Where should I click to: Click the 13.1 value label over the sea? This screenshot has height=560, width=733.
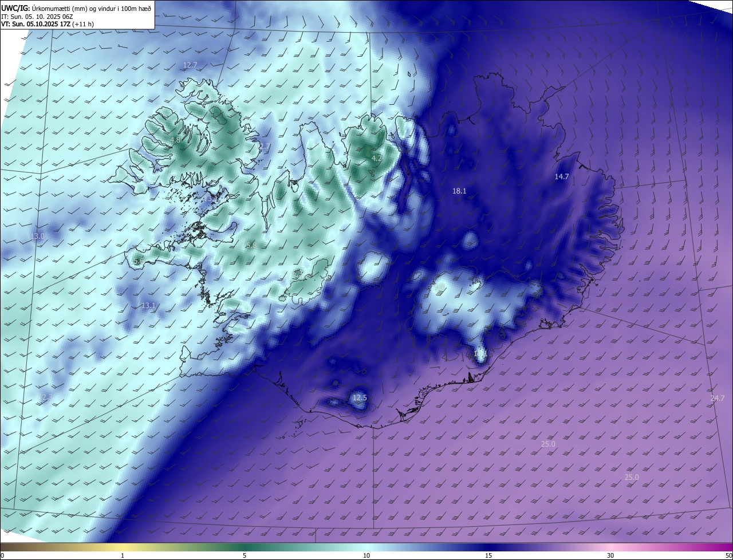(x=148, y=306)
